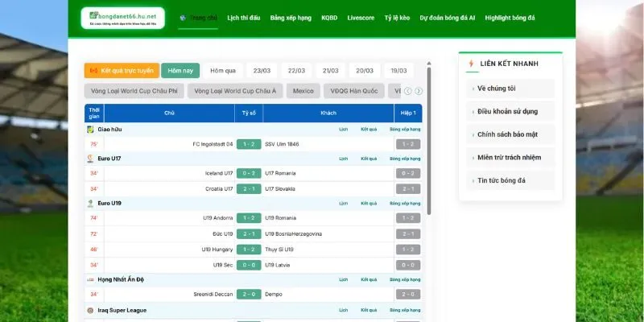Click the U17 Romania team name
This screenshot has height=322, width=644.
[280, 173]
